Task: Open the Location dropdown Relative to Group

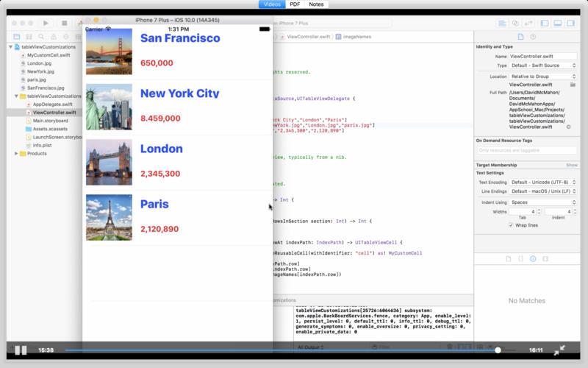Action: click(542, 77)
